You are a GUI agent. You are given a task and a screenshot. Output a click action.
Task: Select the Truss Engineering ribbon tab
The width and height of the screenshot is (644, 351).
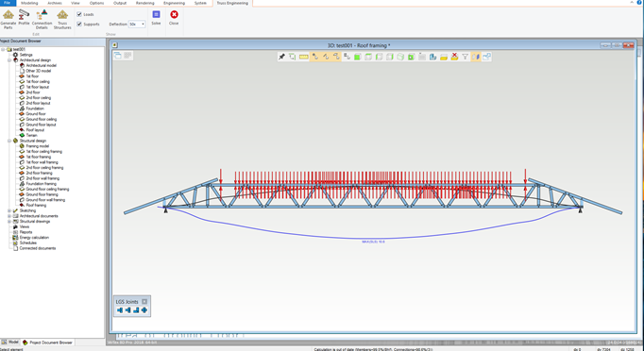(232, 3)
